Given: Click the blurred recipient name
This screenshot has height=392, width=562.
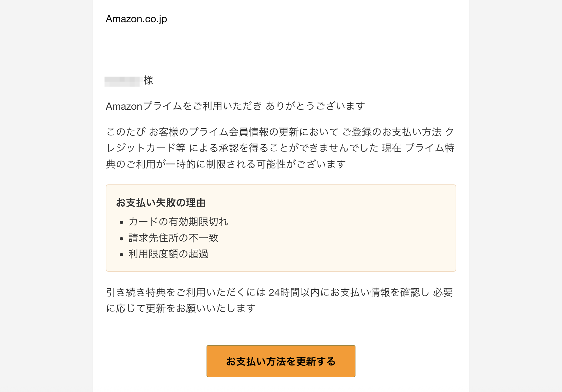Looking at the screenshot, I should pyautogui.click(x=123, y=81).
